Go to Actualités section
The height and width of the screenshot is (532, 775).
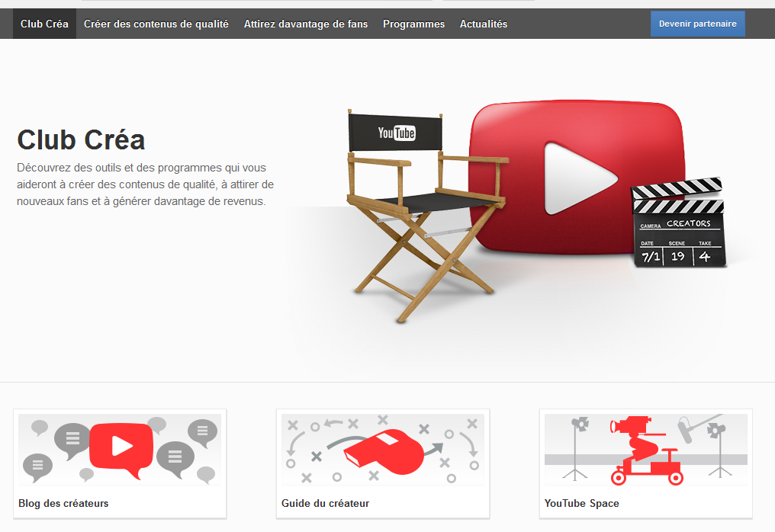point(484,24)
